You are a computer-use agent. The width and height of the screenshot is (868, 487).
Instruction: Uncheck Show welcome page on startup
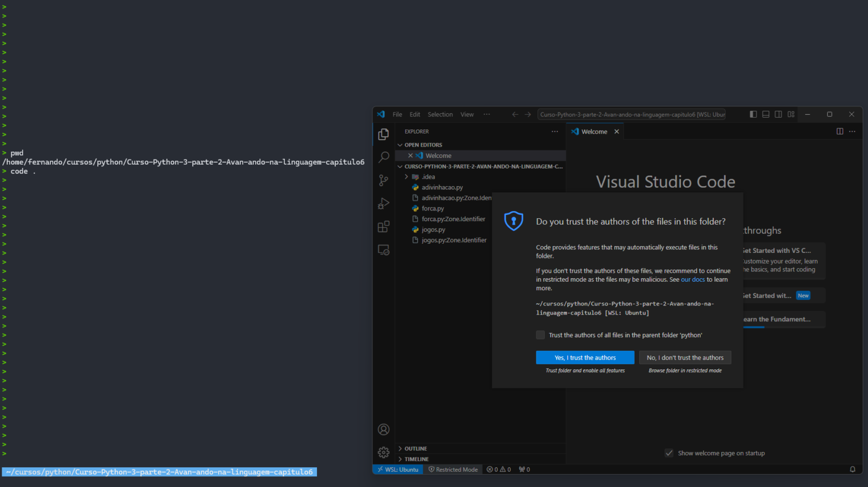669,452
